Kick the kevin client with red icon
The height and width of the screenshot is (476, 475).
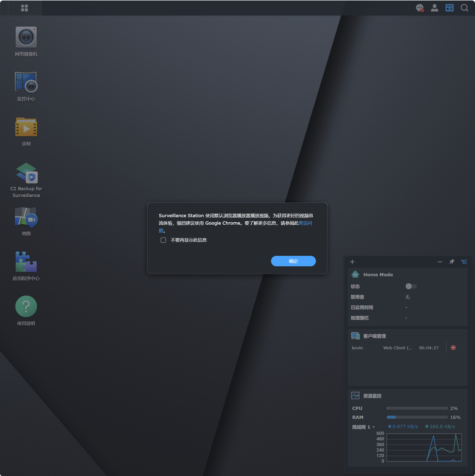pos(453,348)
